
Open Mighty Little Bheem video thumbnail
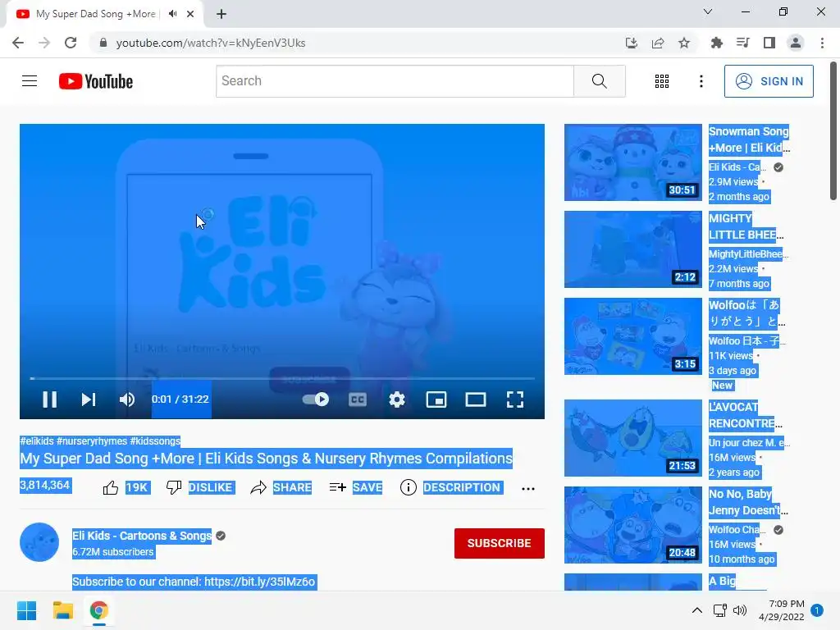click(x=633, y=249)
